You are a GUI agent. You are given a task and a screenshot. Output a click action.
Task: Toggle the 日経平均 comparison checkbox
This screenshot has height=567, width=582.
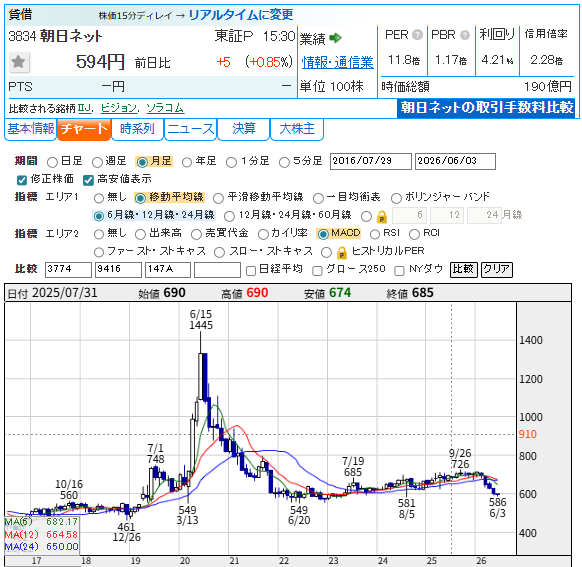point(251,271)
